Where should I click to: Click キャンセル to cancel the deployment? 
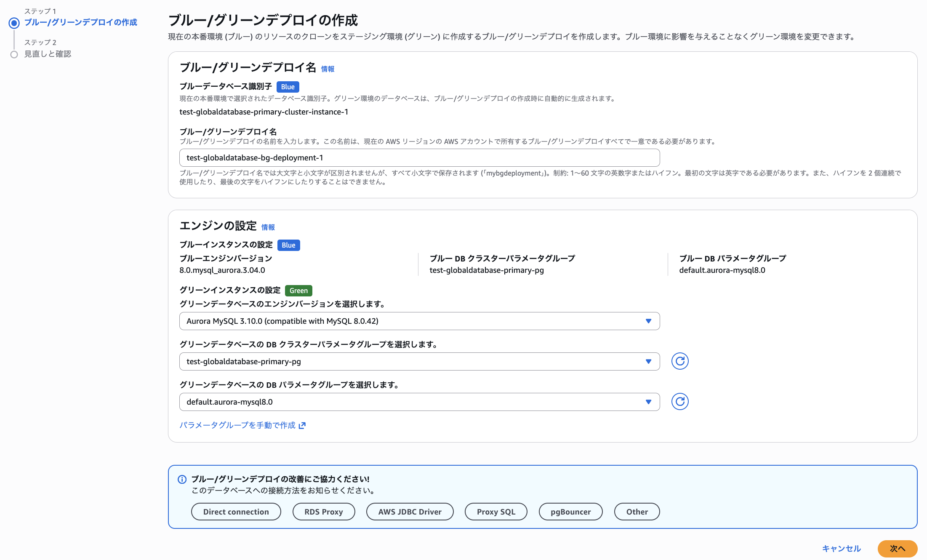pos(841,549)
